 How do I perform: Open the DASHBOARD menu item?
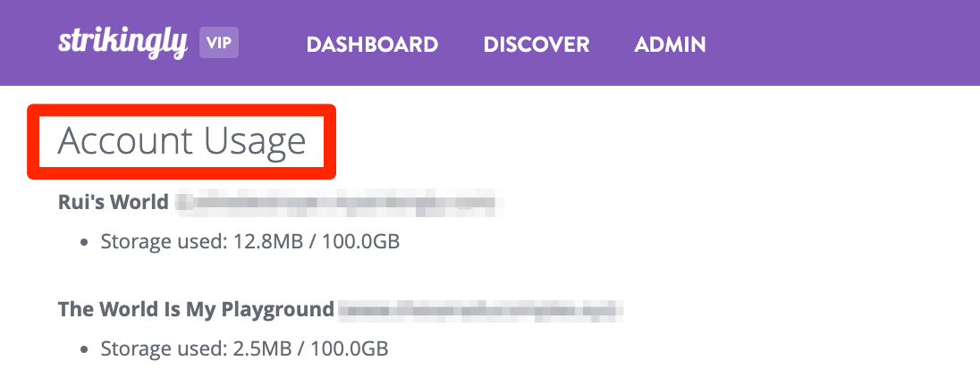[x=372, y=45]
